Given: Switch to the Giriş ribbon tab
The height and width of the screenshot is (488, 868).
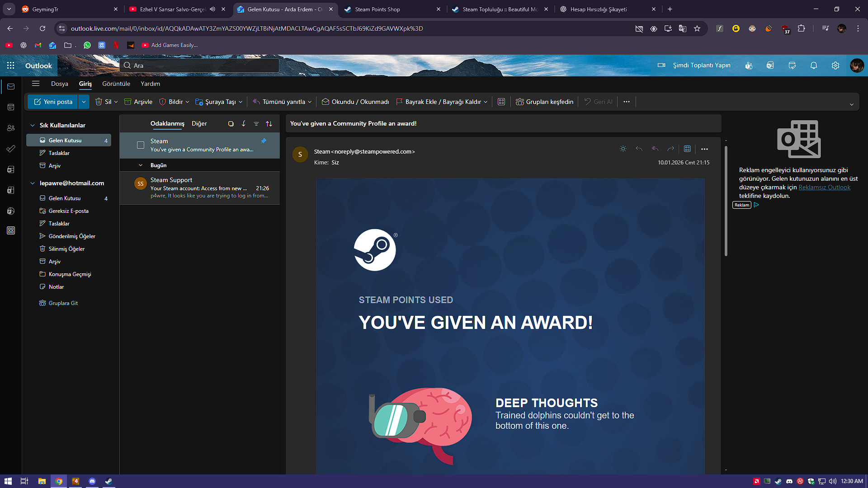Looking at the screenshot, I should 85,84.
